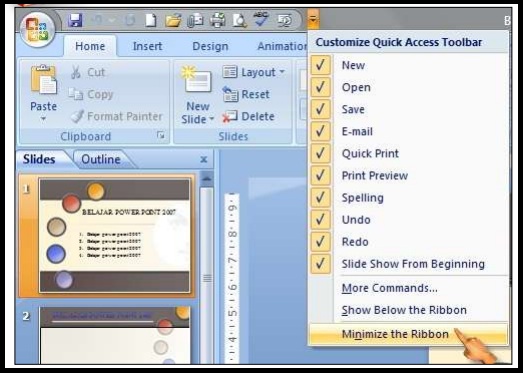The height and width of the screenshot is (373, 524).
Task: Click the Open folder icon
Action: 173,21
